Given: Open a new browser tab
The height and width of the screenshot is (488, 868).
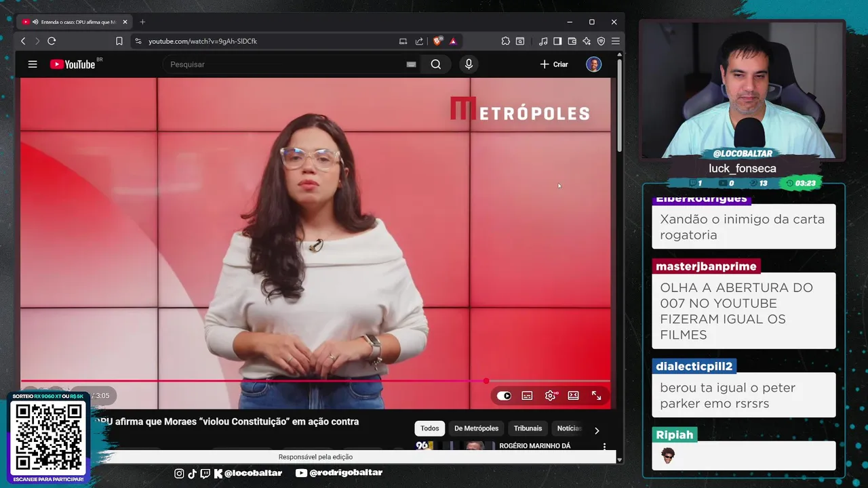Looking at the screenshot, I should click(142, 22).
